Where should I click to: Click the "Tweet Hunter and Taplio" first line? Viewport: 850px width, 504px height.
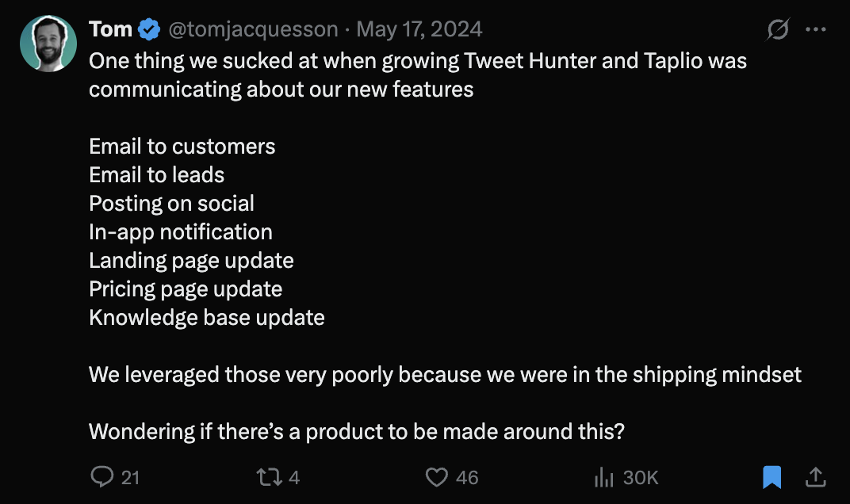point(418,61)
